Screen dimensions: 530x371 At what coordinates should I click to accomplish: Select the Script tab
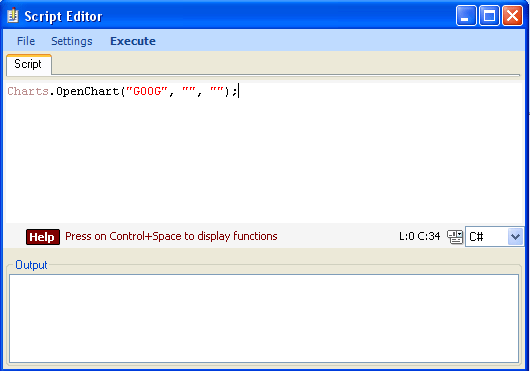[x=28, y=64]
